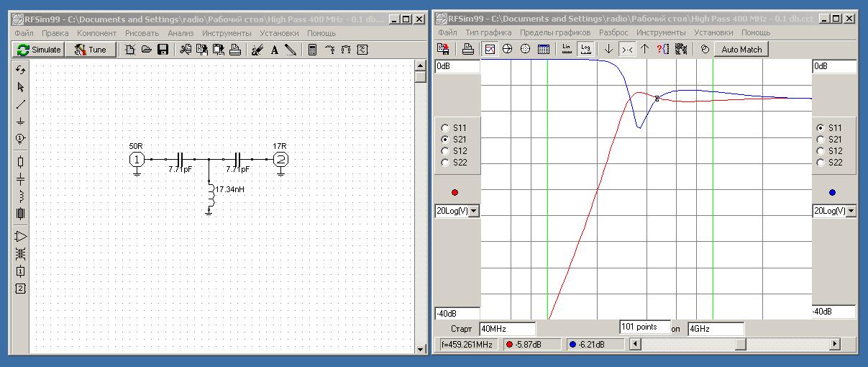The height and width of the screenshot is (367, 868).
Task: Open right 20Log(V) units dropdown
Action: click(851, 211)
